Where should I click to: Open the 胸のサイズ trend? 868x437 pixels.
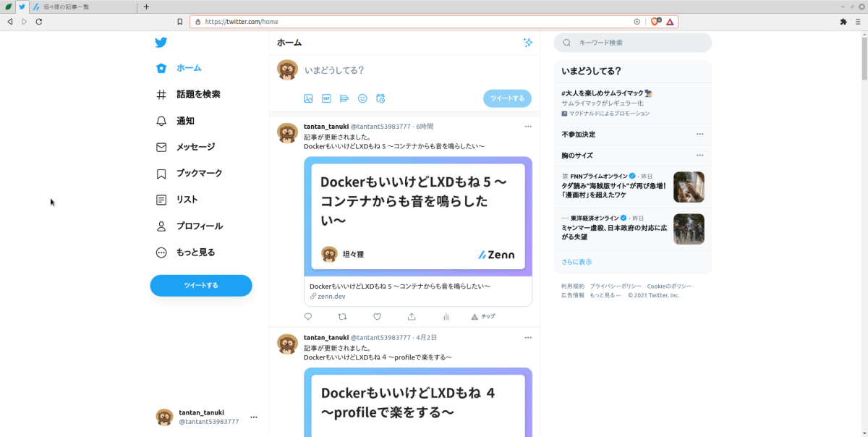pos(577,156)
